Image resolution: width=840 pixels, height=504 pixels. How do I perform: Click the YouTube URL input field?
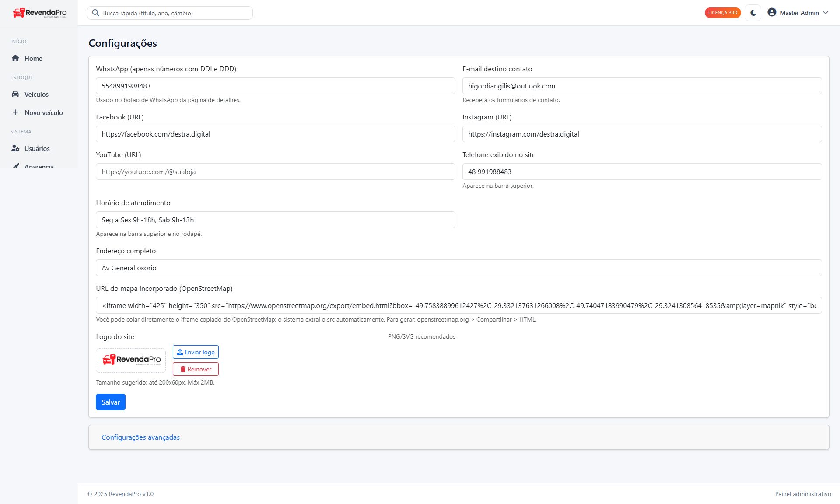pyautogui.click(x=275, y=172)
